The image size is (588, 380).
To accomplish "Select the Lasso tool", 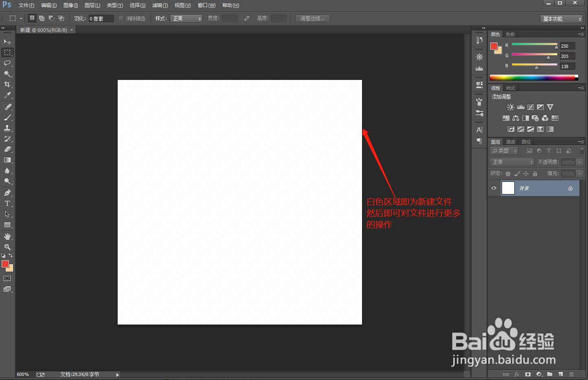I will 7,63.
